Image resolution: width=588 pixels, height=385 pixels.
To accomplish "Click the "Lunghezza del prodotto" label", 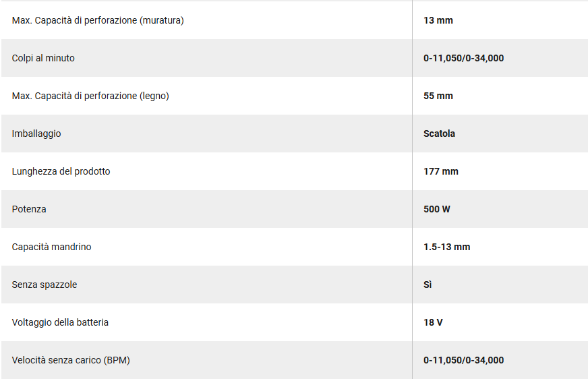I will click(x=61, y=171).
